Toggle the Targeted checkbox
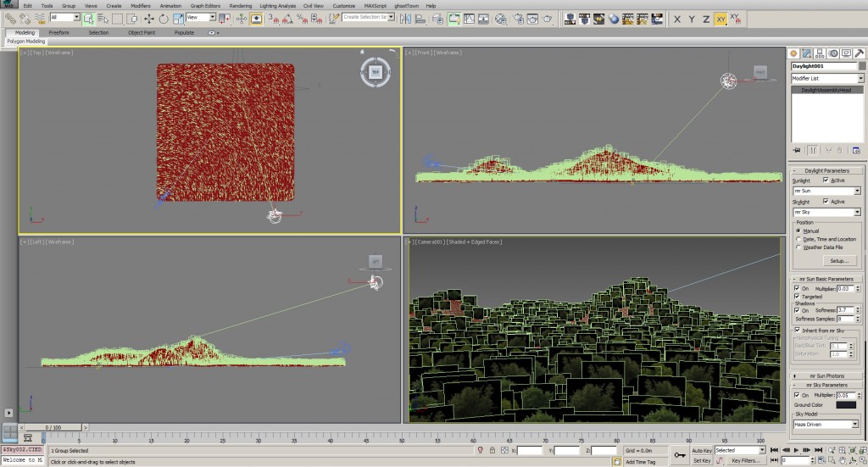This screenshot has width=868, height=467. (797, 297)
